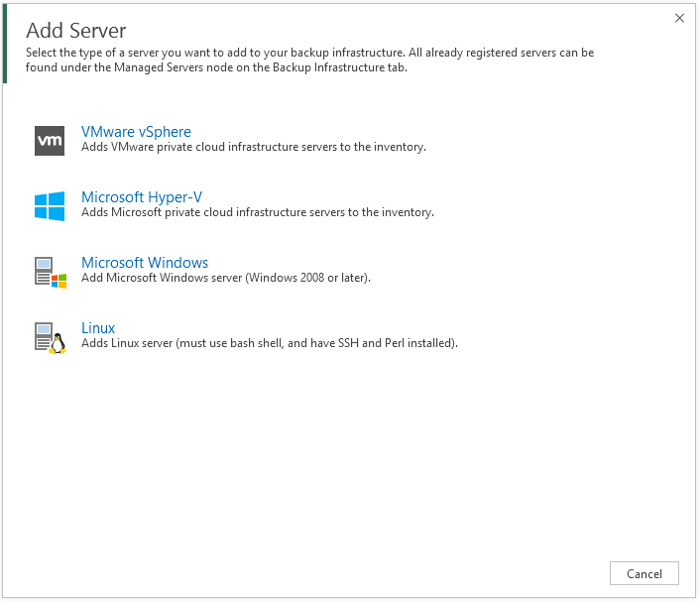Click the VMware vSphere 'vm' logo icon
The width and height of the screenshot is (700, 603).
[x=50, y=141]
